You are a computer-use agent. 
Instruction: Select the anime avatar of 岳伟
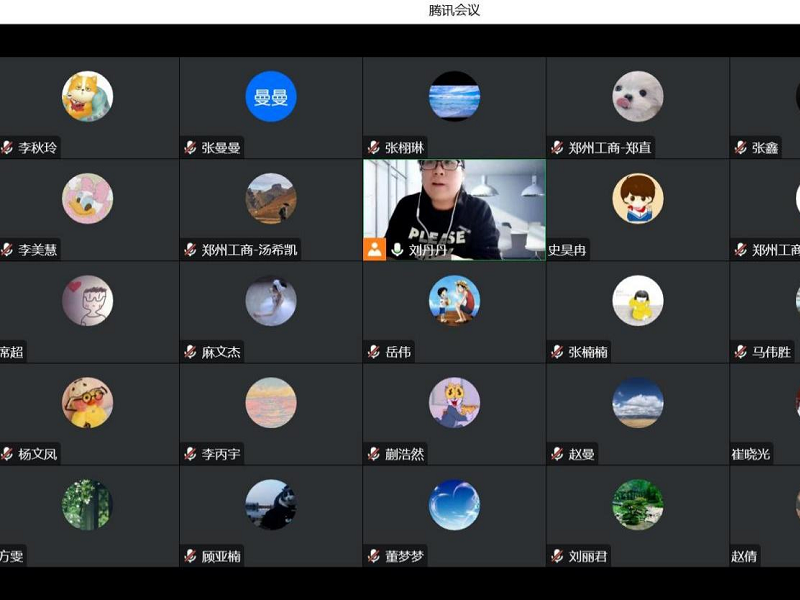(x=454, y=300)
